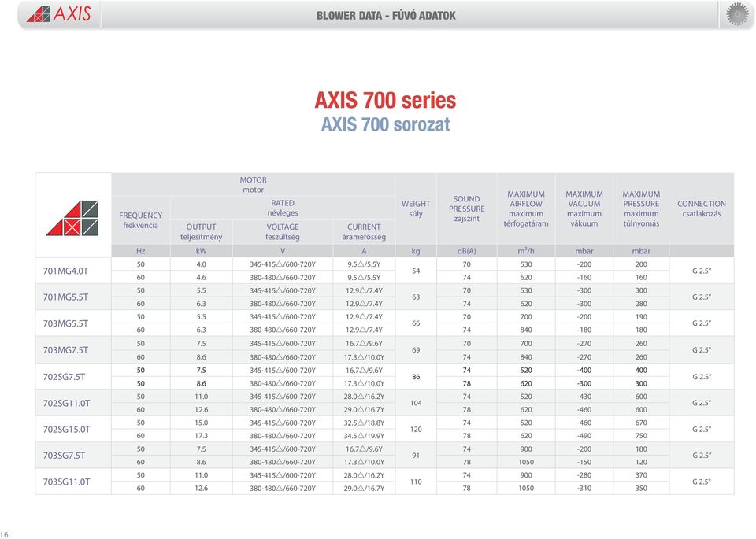Click the maximum pressure value 190
Screen dimensions: 756x539
[641, 317]
